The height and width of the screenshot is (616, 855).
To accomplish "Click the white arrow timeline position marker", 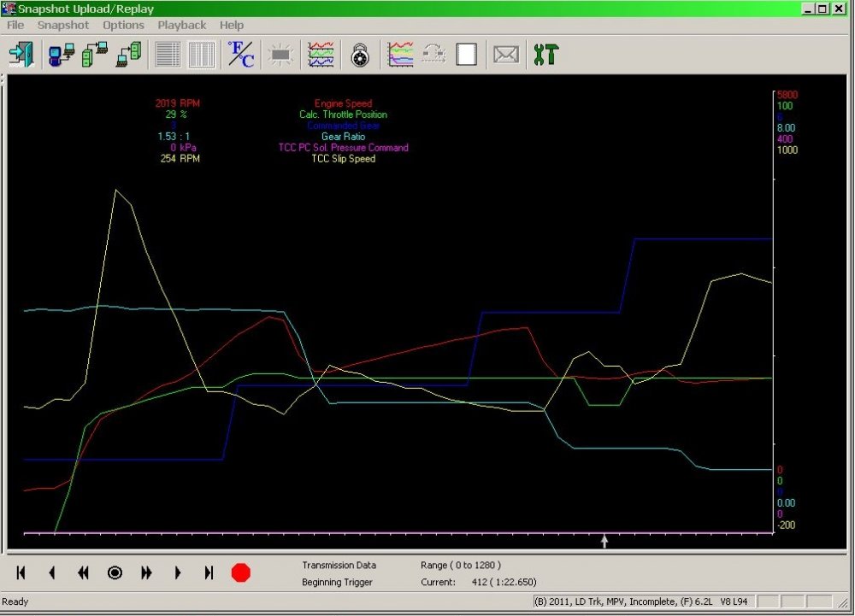I will [x=604, y=541].
